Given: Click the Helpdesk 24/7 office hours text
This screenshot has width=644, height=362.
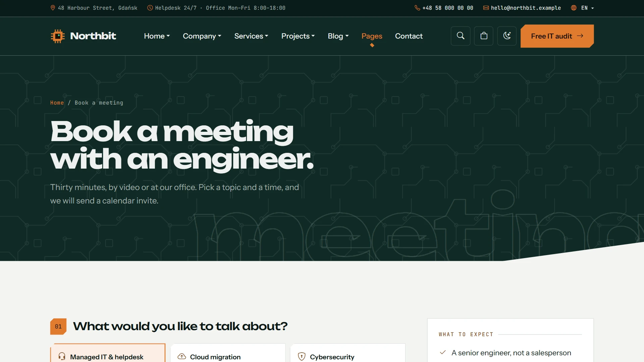Looking at the screenshot, I should [x=220, y=8].
